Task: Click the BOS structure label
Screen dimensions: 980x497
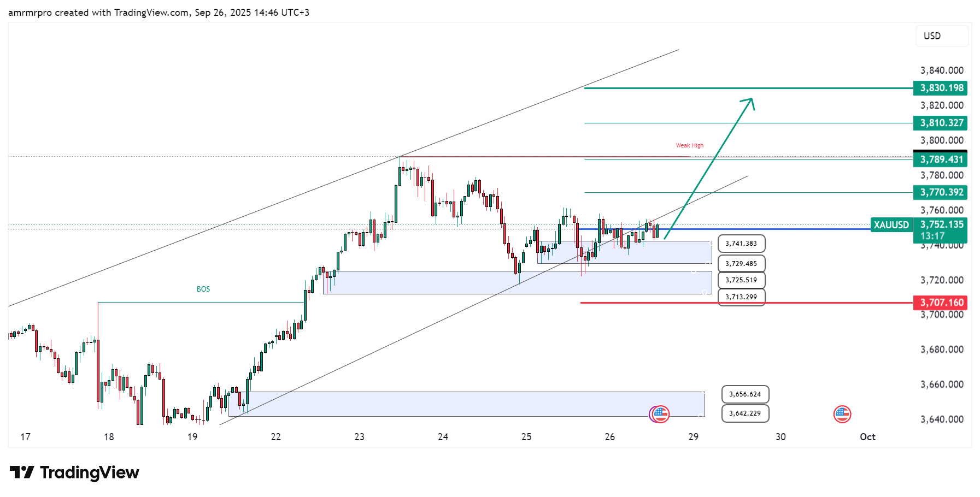Action: pos(203,289)
